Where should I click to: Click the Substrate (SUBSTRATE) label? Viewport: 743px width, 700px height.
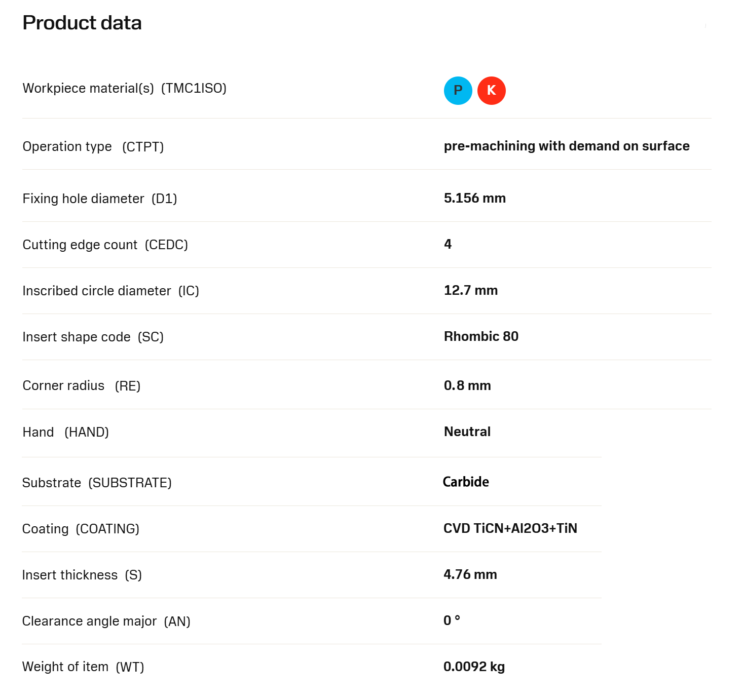(x=97, y=483)
